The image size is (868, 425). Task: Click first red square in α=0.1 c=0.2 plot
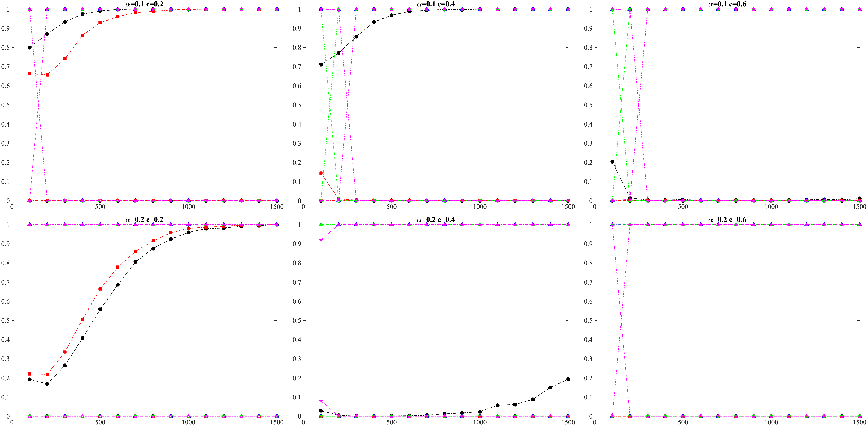(30, 74)
